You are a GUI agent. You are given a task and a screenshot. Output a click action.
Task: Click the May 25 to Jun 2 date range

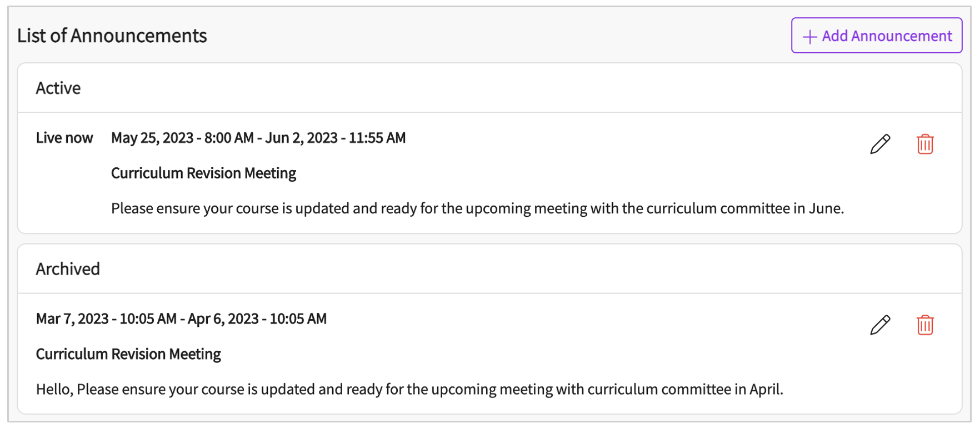coord(258,137)
